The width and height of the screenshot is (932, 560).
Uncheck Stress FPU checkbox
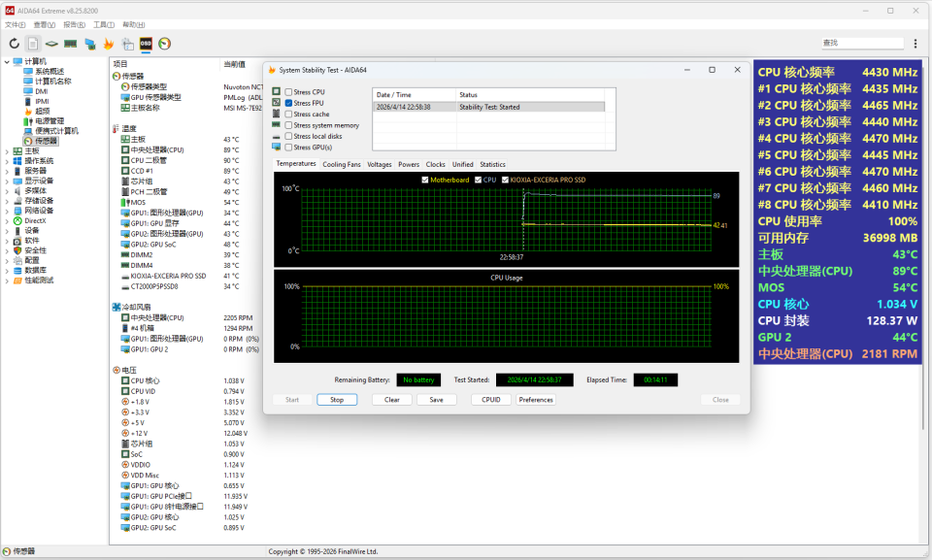click(288, 103)
